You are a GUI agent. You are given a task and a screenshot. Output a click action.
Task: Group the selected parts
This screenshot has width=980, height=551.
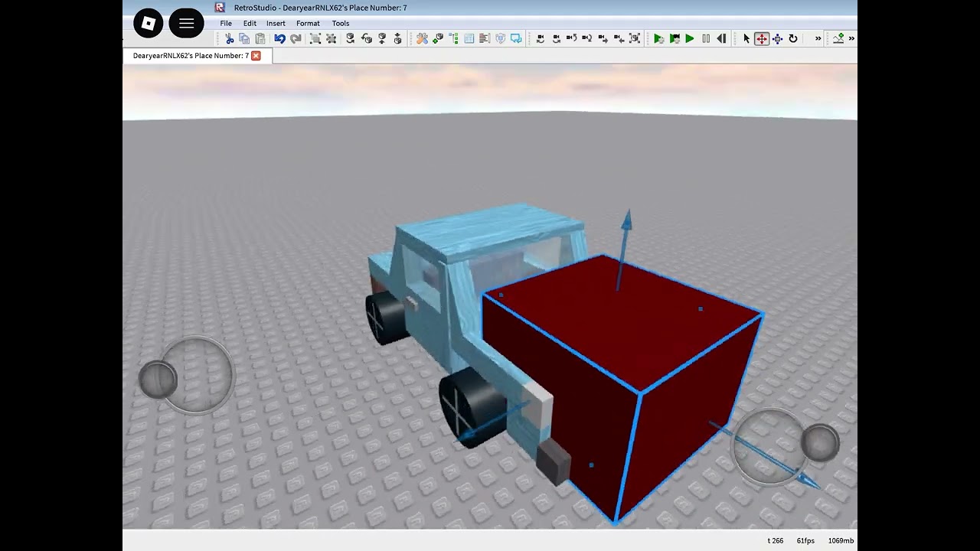315,38
